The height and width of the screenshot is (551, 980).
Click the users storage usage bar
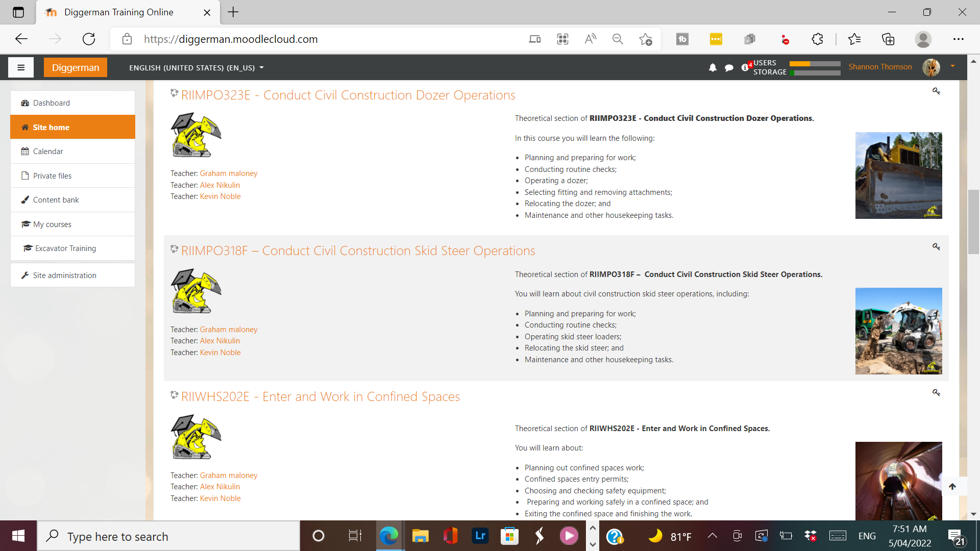tap(815, 68)
